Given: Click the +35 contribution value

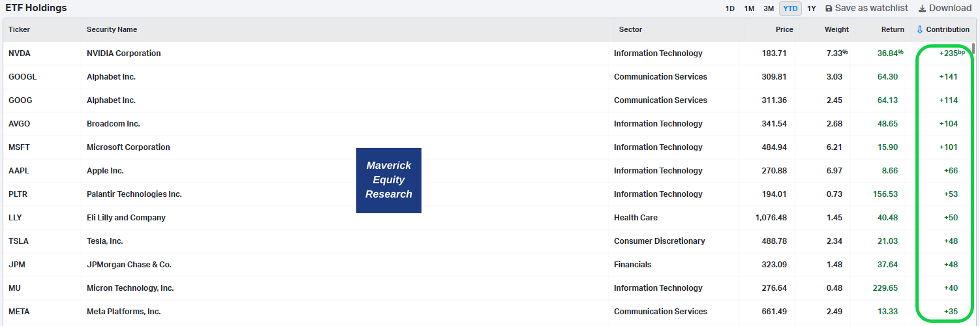Looking at the screenshot, I should [951, 312].
